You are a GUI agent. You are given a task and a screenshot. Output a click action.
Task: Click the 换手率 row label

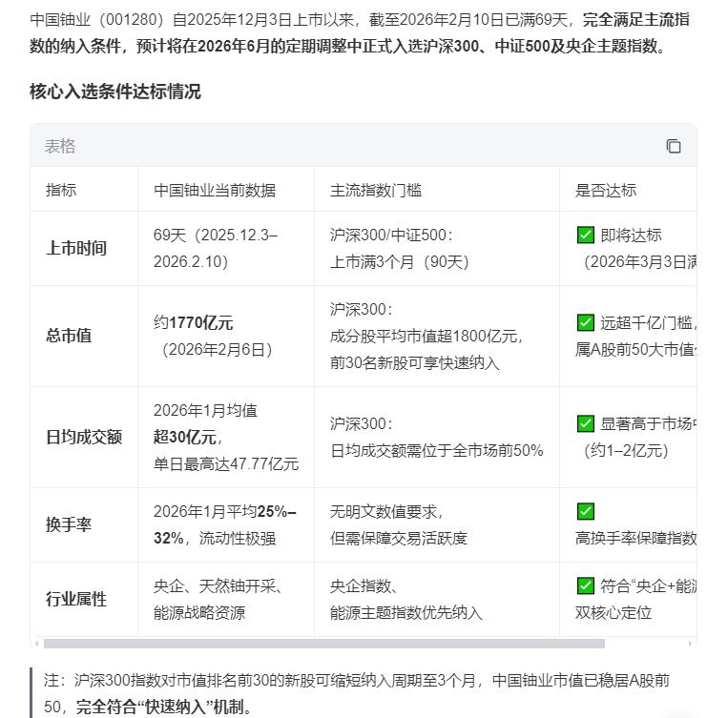(x=69, y=525)
